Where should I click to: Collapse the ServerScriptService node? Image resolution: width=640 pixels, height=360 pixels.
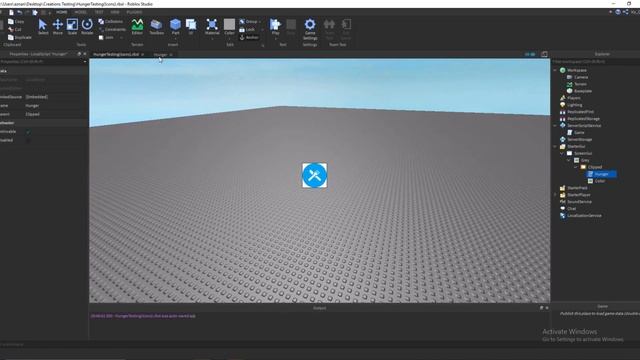click(x=556, y=126)
